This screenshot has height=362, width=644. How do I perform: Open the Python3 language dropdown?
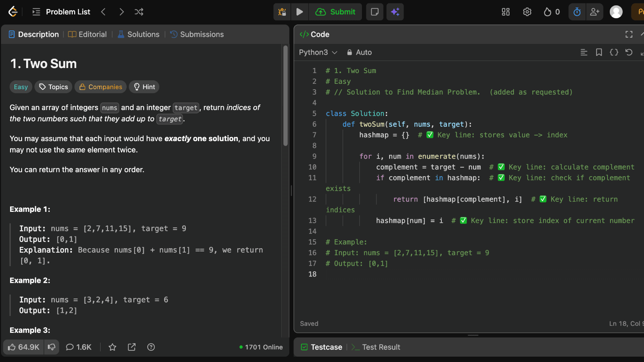pos(318,52)
